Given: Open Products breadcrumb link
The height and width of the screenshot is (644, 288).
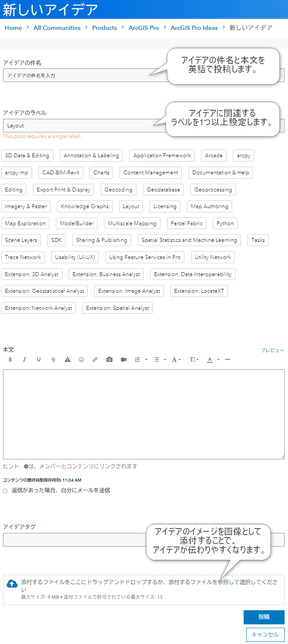Looking at the screenshot, I should tap(105, 28).
